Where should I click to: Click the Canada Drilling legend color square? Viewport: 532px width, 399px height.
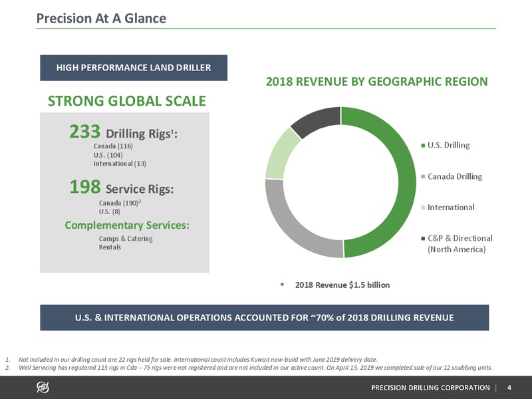click(x=423, y=177)
